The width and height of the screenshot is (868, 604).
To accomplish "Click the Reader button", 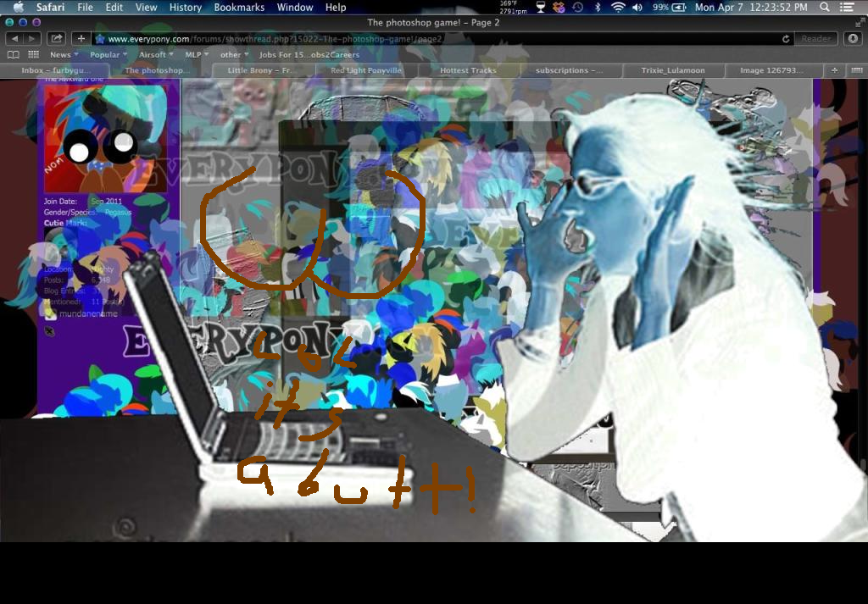I will 816,39.
